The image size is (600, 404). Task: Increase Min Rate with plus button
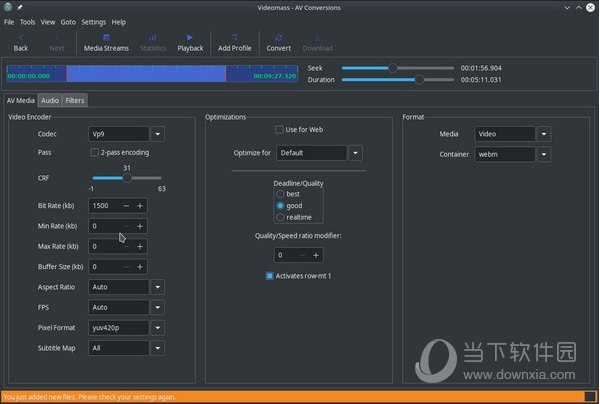pos(140,226)
